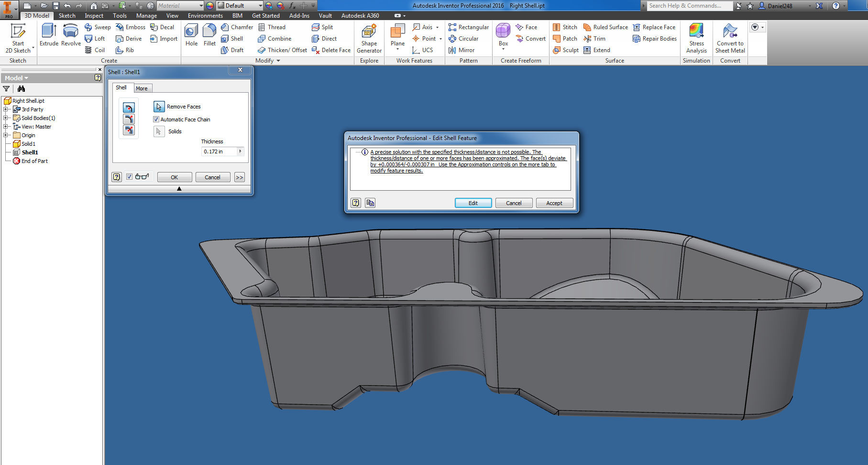Choose the Mirror pattern tool

461,50
